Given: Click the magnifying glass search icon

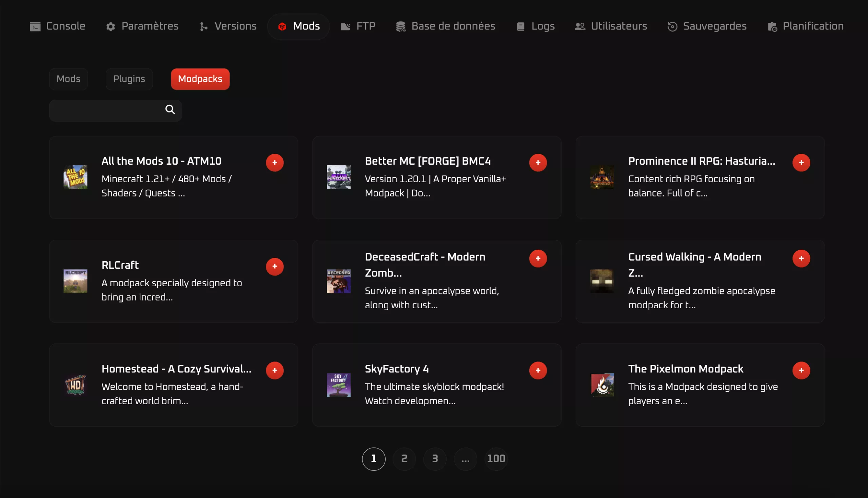Looking at the screenshot, I should click(x=170, y=109).
